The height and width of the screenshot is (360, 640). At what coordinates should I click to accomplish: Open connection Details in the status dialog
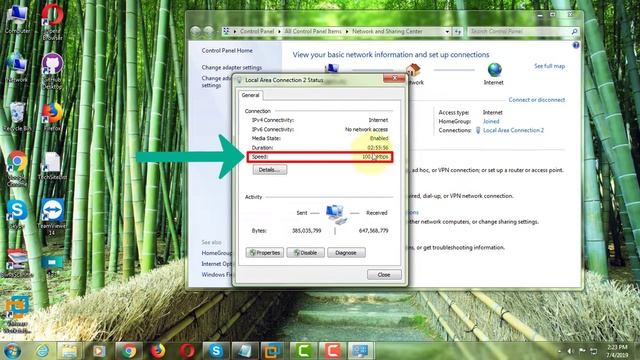click(270, 170)
